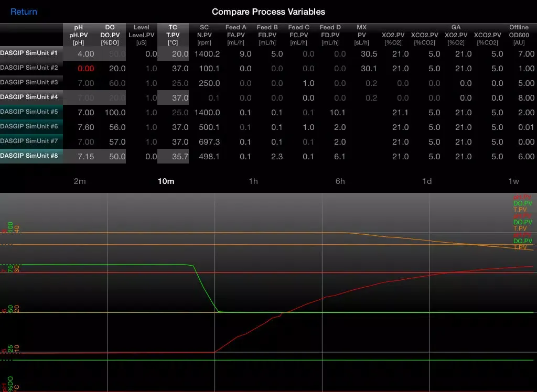This screenshot has width=537, height=392.
Task: Select the MX PV column header
Action: [362, 35]
